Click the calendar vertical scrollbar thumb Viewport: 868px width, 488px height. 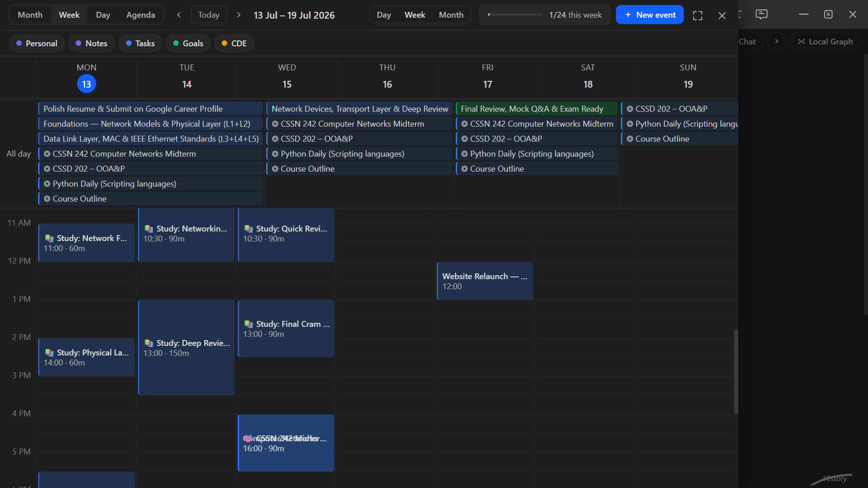point(736,371)
